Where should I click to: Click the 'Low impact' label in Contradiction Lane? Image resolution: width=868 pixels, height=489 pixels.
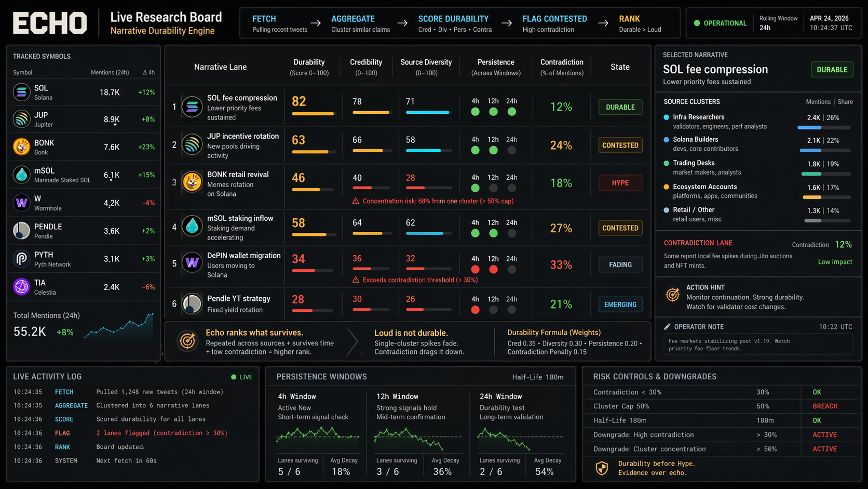pos(835,262)
